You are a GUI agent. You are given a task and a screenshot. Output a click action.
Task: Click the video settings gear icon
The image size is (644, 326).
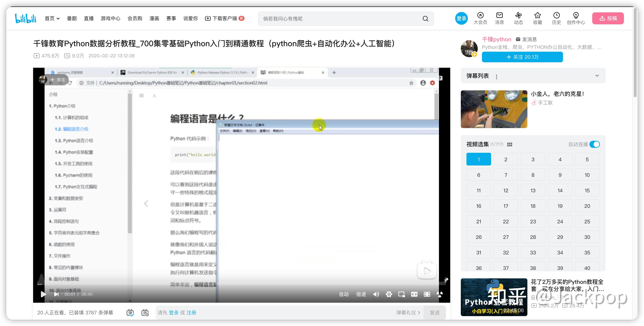pos(389,294)
